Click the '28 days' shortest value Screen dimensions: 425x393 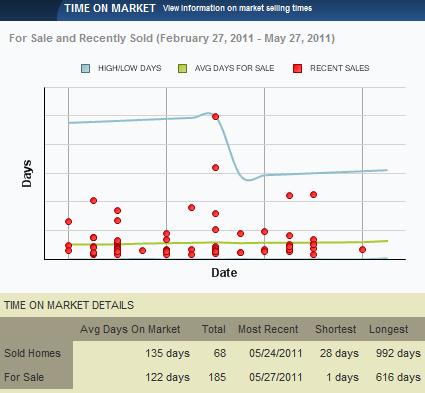click(x=339, y=353)
